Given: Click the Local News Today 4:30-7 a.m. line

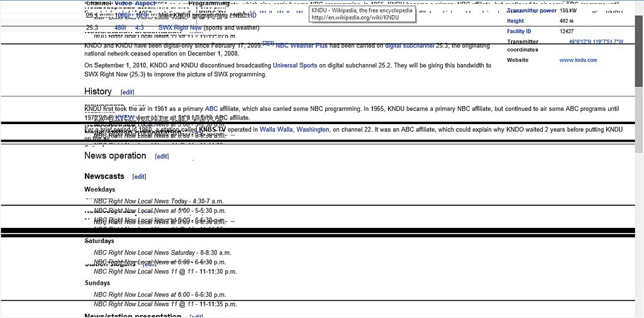Looking at the screenshot, I should pyautogui.click(x=158, y=202).
